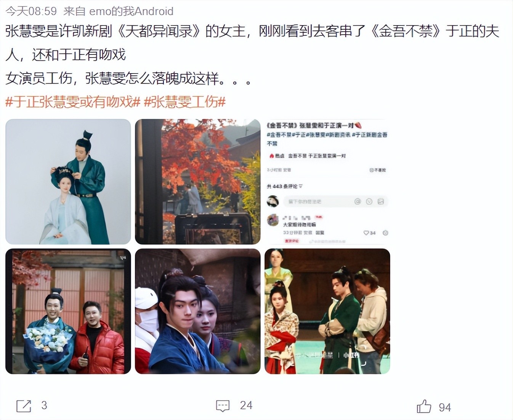Open the red maple tree photo

tap(198, 182)
